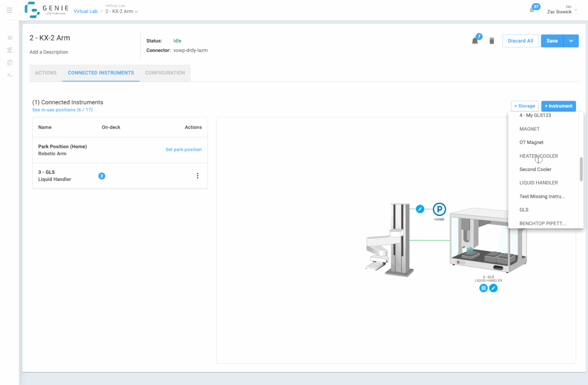This screenshot has width=588, height=385.
Task: Open the library sidebar icon
Action: (10, 62)
